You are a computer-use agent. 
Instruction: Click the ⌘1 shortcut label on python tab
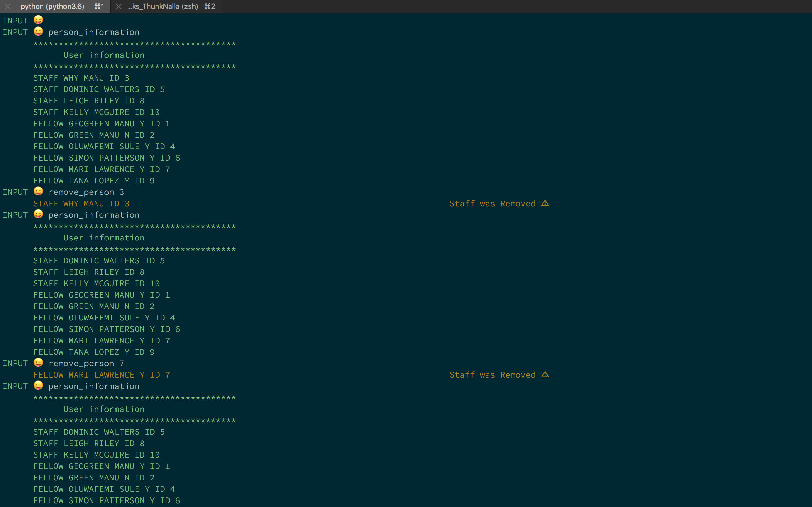99,6
